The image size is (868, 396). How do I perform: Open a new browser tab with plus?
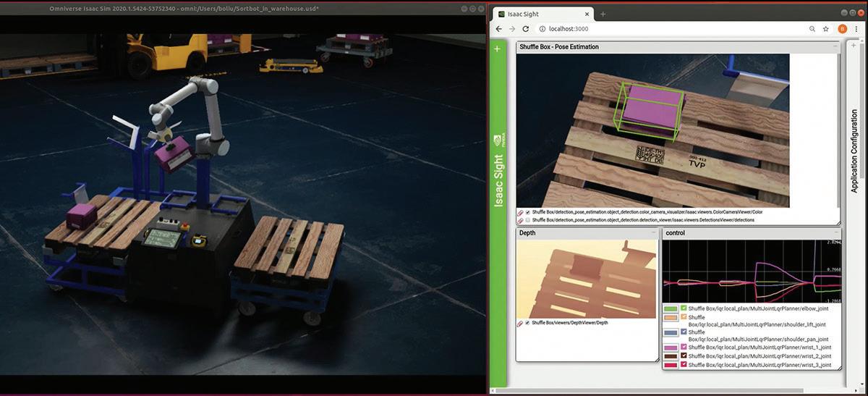pyautogui.click(x=603, y=14)
